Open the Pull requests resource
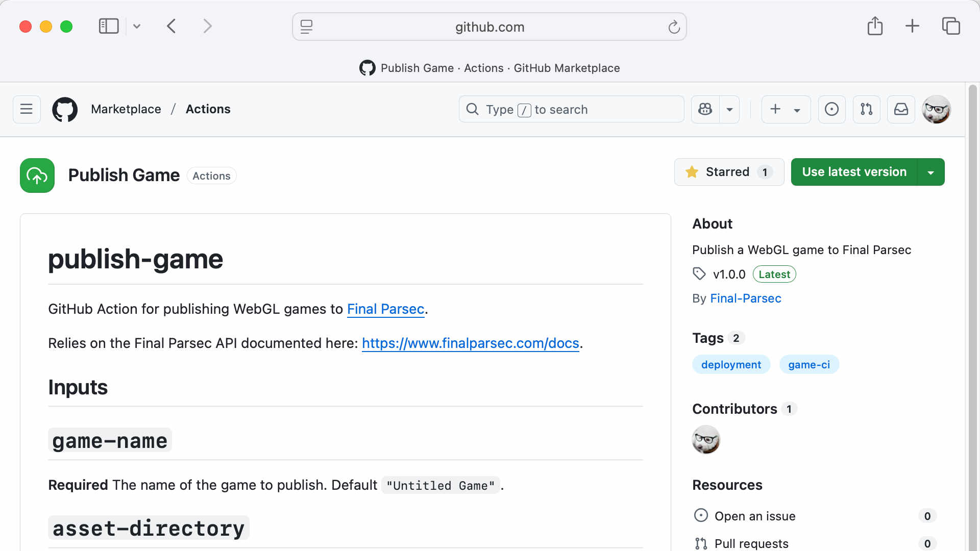This screenshot has height=551, width=980. pos(751,544)
